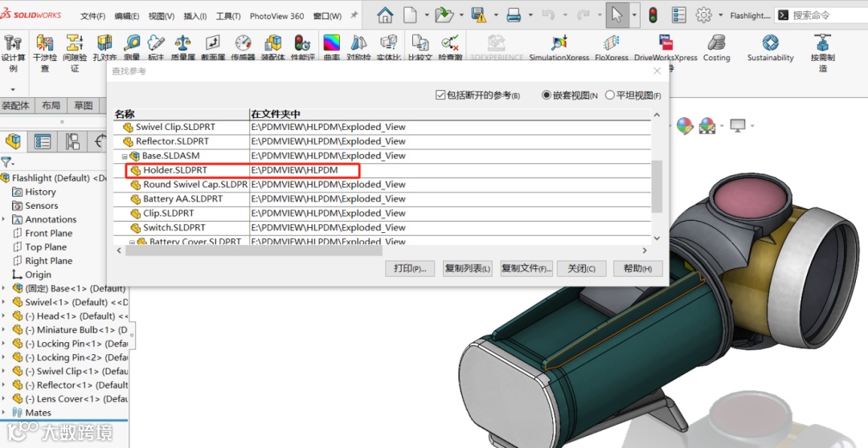Open the 工具(T) menu

tap(228, 16)
